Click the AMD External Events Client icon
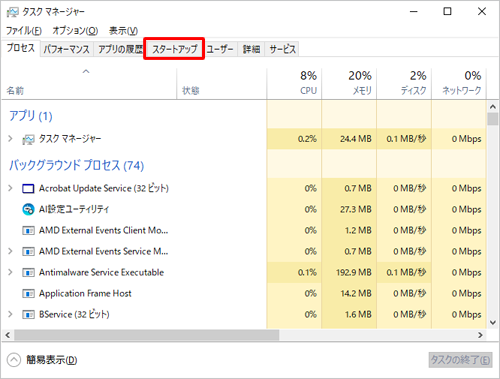This screenshot has height=379, width=500. (28, 230)
